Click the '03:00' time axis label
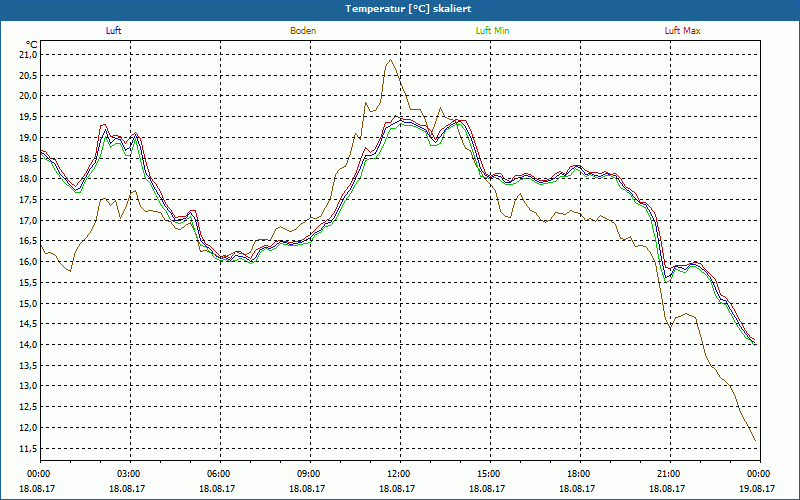The image size is (800, 500). [x=130, y=474]
